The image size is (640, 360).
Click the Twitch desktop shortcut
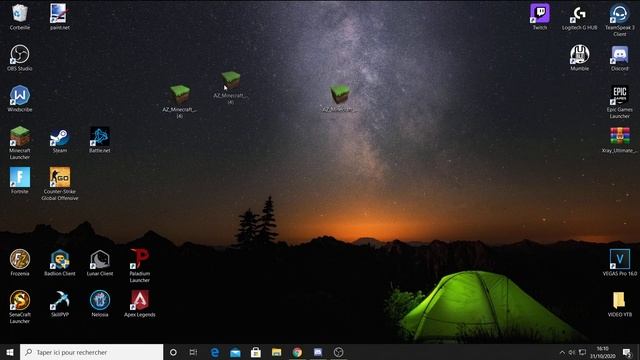pyautogui.click(x=540, y=17)
